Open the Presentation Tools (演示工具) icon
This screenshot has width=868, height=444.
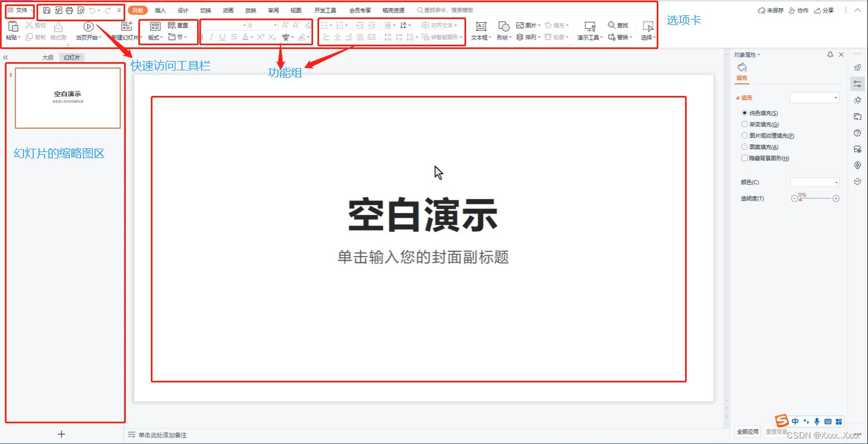pos(590,26)
